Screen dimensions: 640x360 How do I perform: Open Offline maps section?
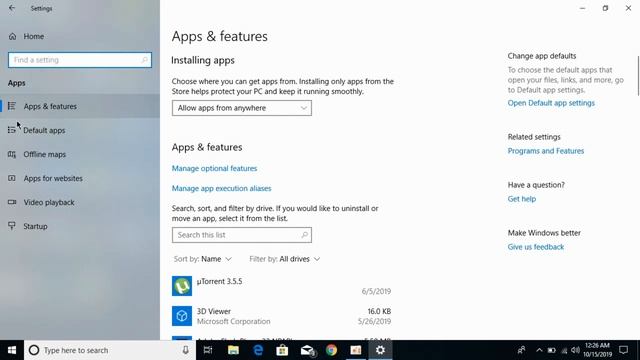tap(80, 154)
